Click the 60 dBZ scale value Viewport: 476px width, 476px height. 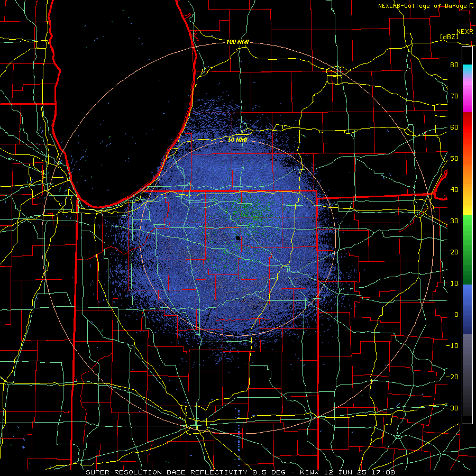[454, 127]
